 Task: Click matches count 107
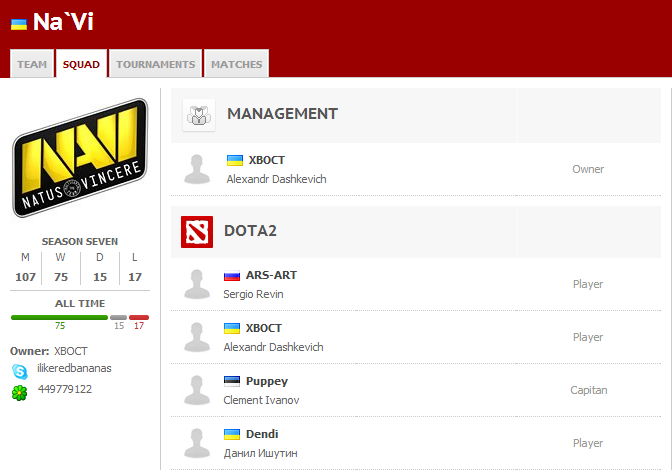25,277
